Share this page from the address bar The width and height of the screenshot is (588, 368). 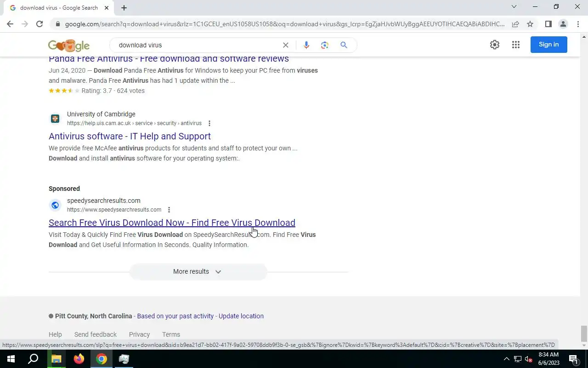coord(515,24)
